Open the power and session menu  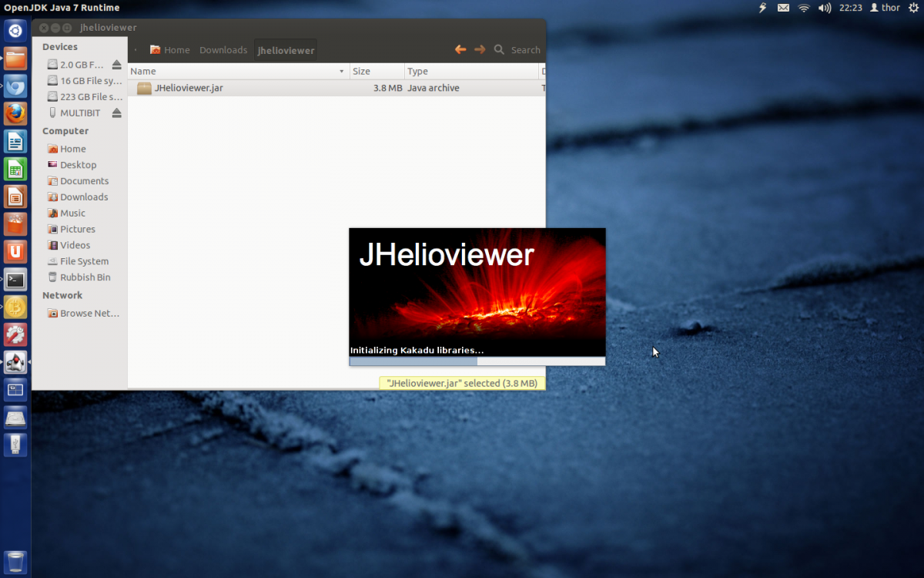(x=914, y=8)
